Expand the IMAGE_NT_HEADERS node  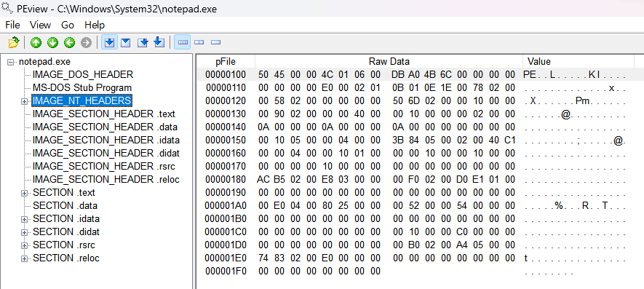(x=24, y=101)
